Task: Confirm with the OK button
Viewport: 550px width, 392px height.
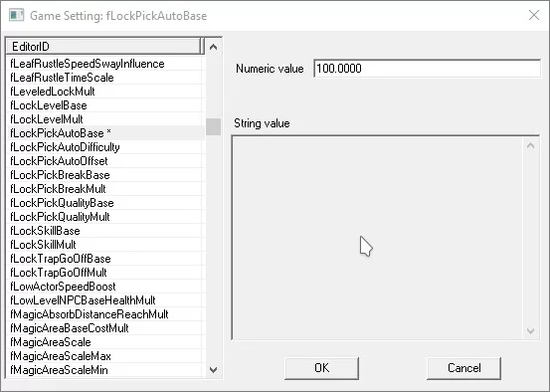Action: [x=321, y=368]
